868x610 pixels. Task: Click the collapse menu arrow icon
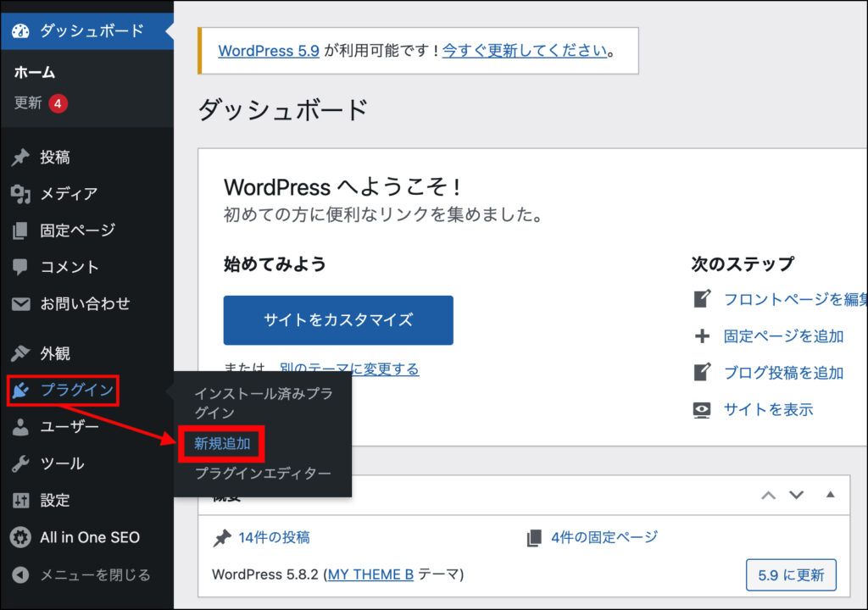click(x=20, y=574)
